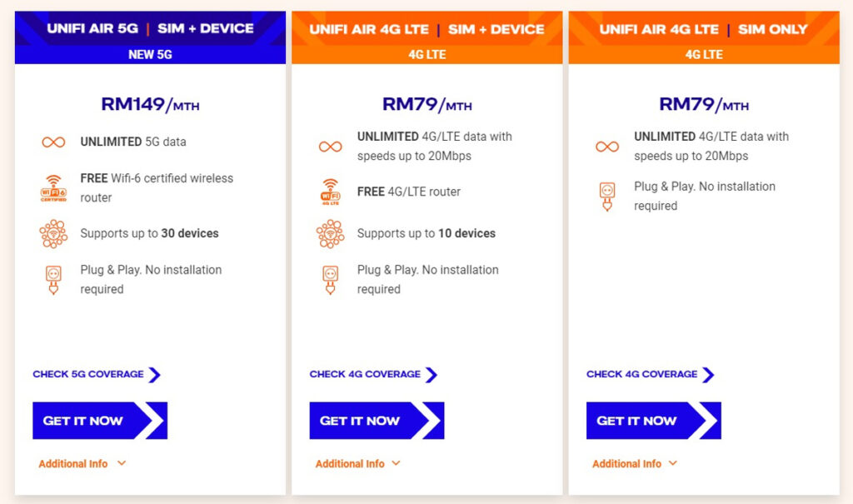Open Check 4G Coverage on middle card
Image resolution: width=853 pixels, height=504 pixels.
coord(367,374)
